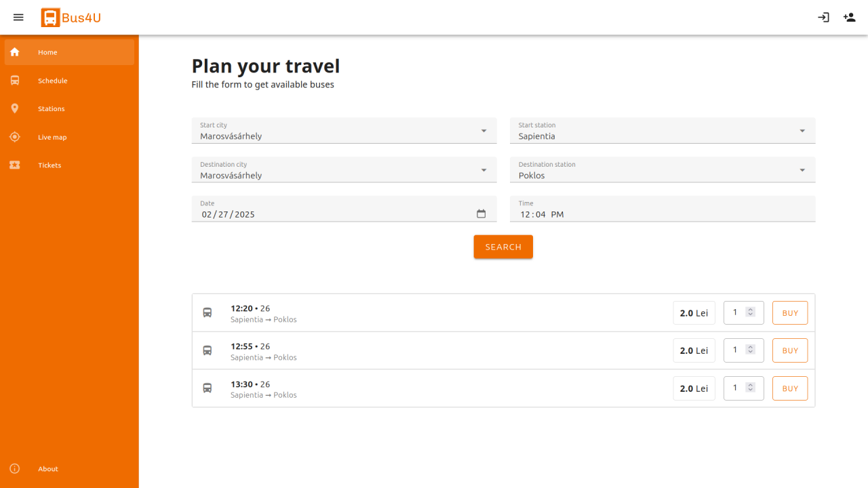This screenshot has width=868, height=488.
Task: Click the Time input field
Action: point(662,213)
